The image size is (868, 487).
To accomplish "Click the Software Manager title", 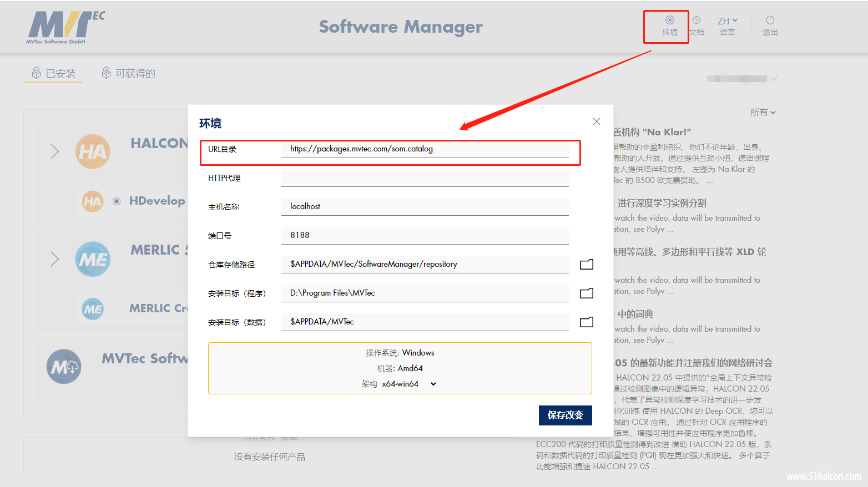I will tap(401, 27).
